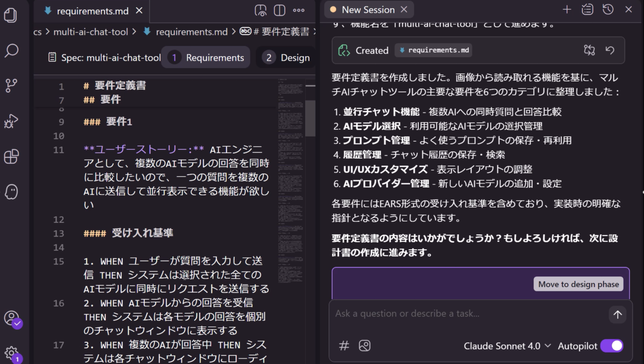The height and width of the screenshot is (364, 644).
Task: Attach an image in the chat input
Action: pyautogui.click(x=365, y=346)
